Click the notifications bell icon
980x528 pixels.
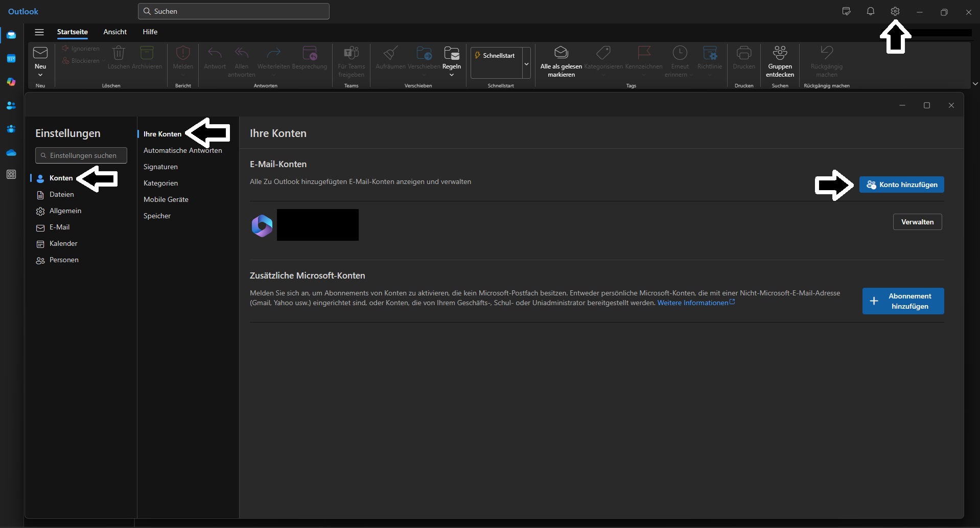pos(871,11)
